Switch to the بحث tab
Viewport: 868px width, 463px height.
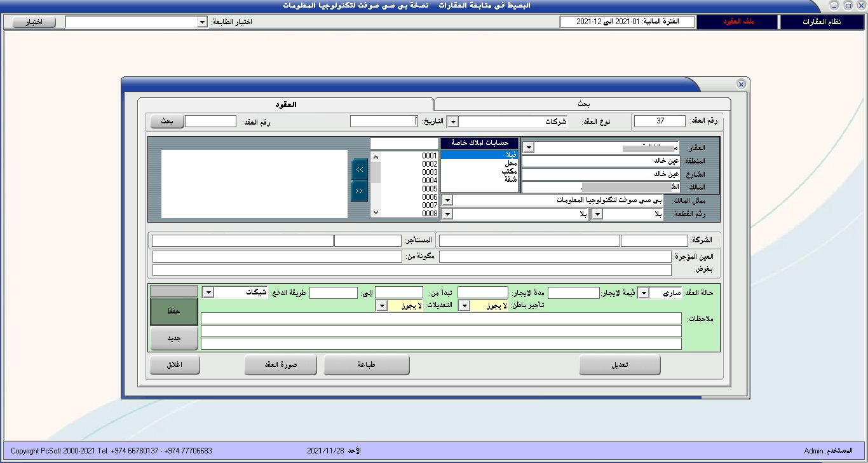click(x=583, y=104)
